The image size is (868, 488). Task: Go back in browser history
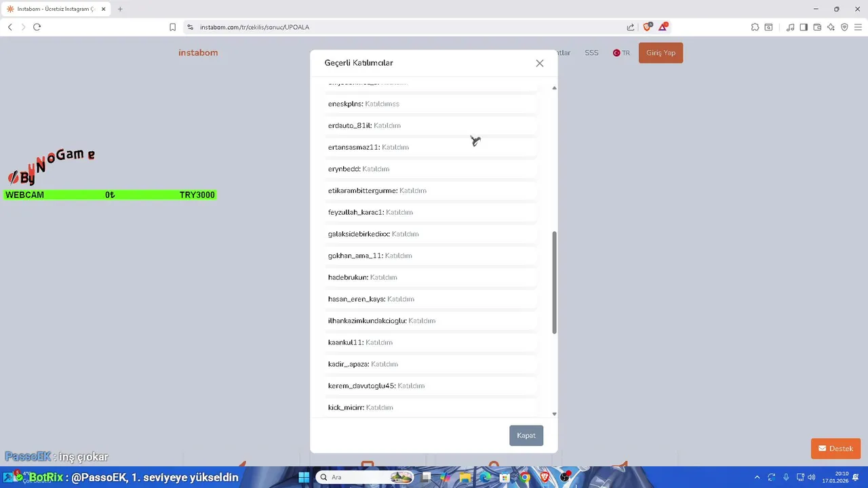(9, 27)
